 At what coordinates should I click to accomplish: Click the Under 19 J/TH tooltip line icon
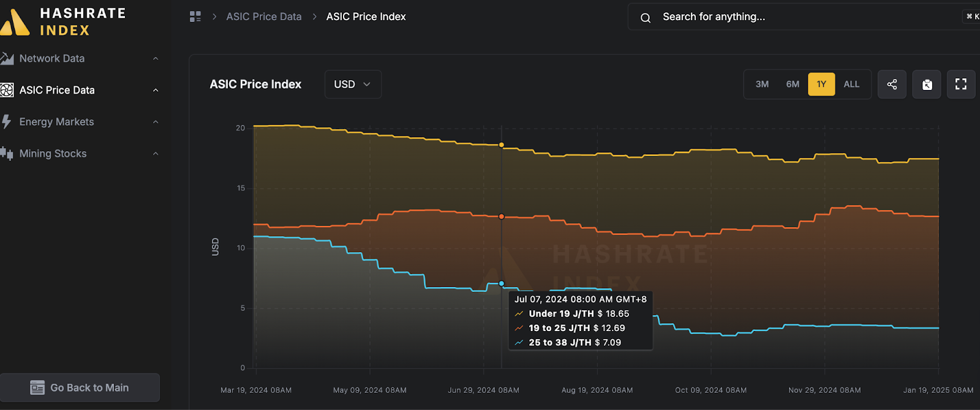coord(519,314)
